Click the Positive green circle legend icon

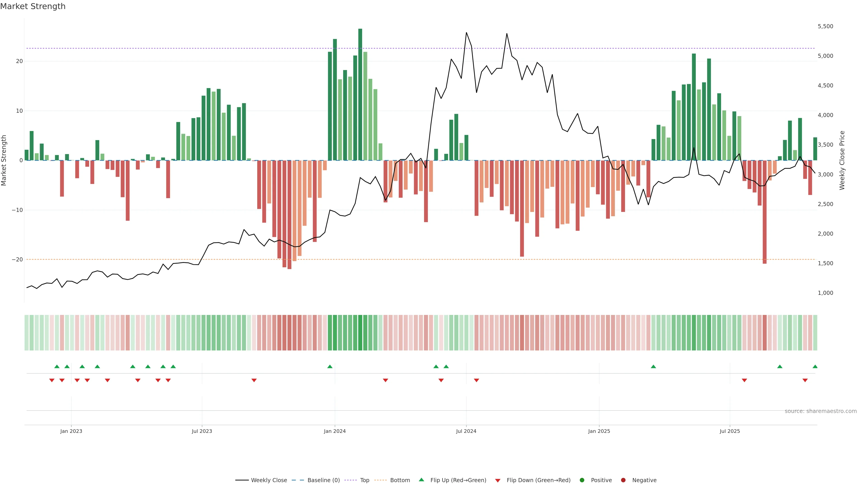point(582,480)
